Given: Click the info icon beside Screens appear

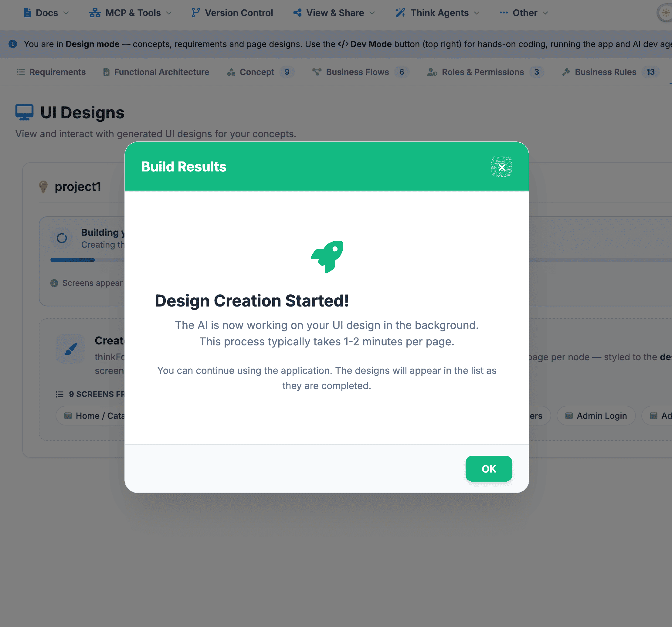Looking at the screenshot, I should coord(54,283).
